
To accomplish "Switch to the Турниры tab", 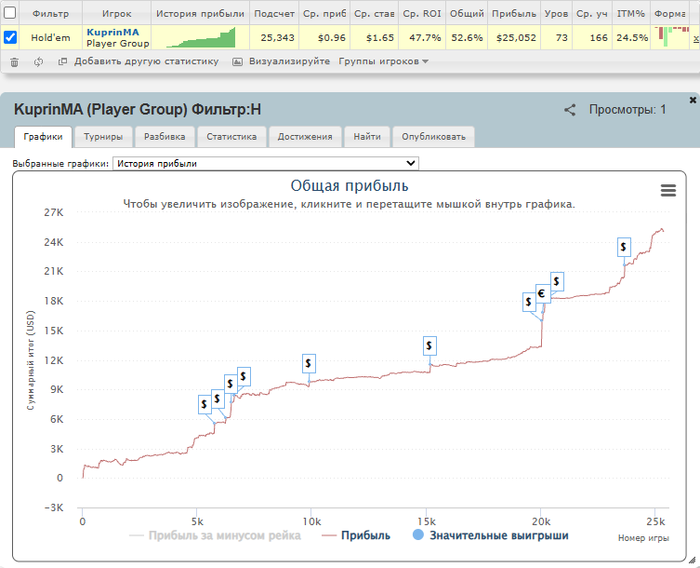I will click(103, 137).
